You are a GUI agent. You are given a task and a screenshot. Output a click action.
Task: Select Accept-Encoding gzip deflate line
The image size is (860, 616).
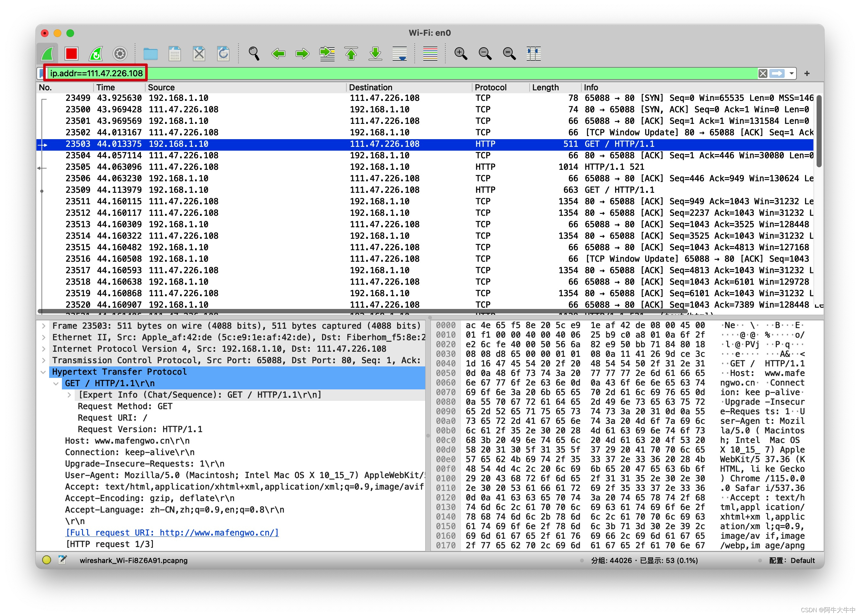point(150,498)
